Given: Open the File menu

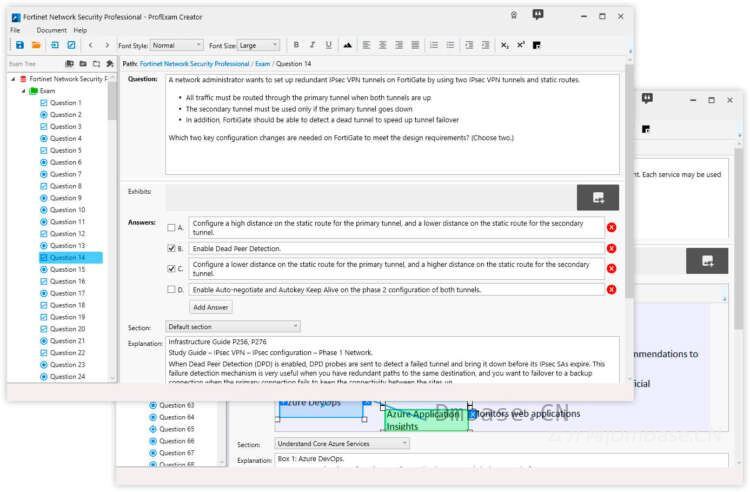Looking at the screenshot, I should pyautogui.click(x=15, y=30).
